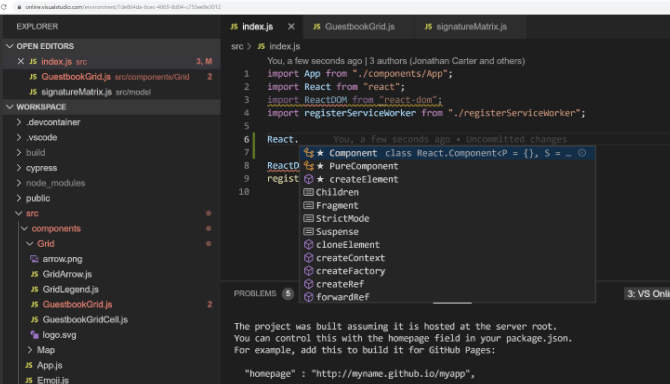Click the JS icon in the index.js breadcrumb
This screenshot has width=670, height=384.
(x=262, y=46)
